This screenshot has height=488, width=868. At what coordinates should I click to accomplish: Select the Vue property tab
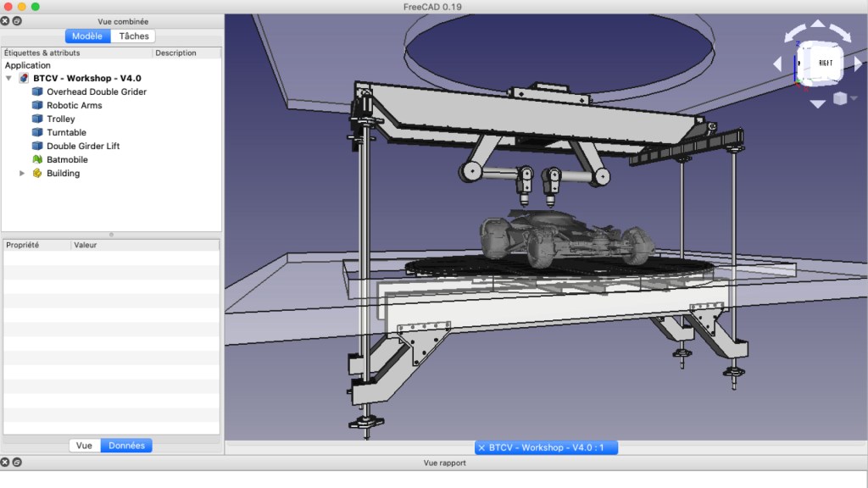[x=84, y=446]
